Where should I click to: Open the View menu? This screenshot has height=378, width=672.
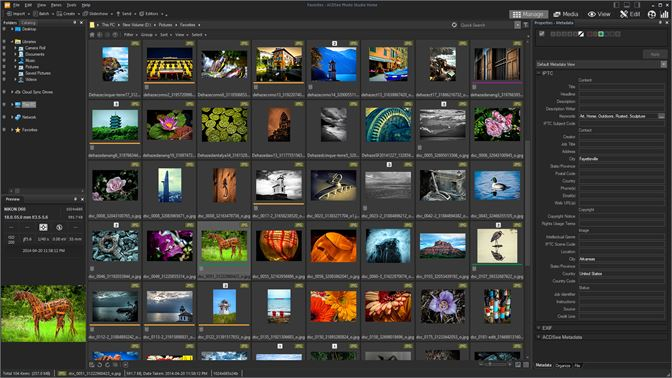coord(42,5)
